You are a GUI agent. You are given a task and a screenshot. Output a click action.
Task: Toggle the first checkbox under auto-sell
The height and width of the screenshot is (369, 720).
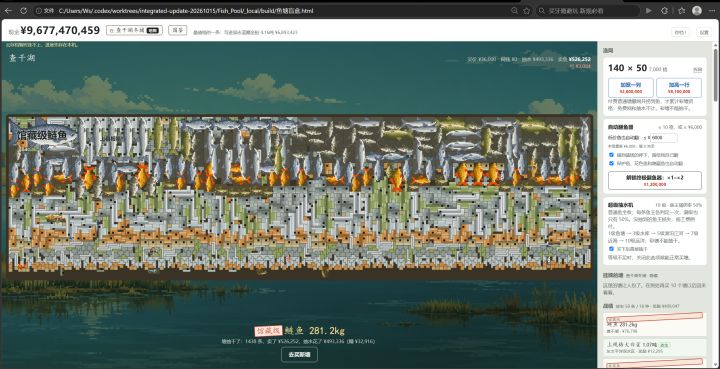pyautogui.click(x=611, y=155)
